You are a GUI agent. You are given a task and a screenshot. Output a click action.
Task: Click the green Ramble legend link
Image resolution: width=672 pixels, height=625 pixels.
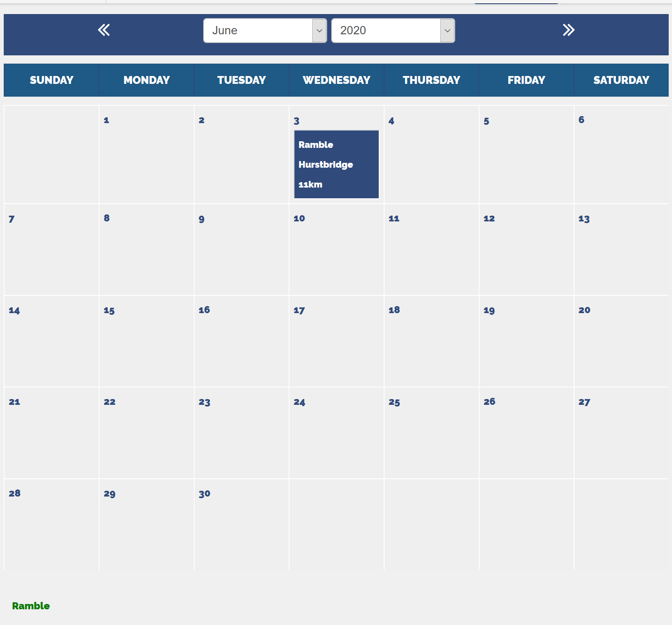click(x=31, y=606)
